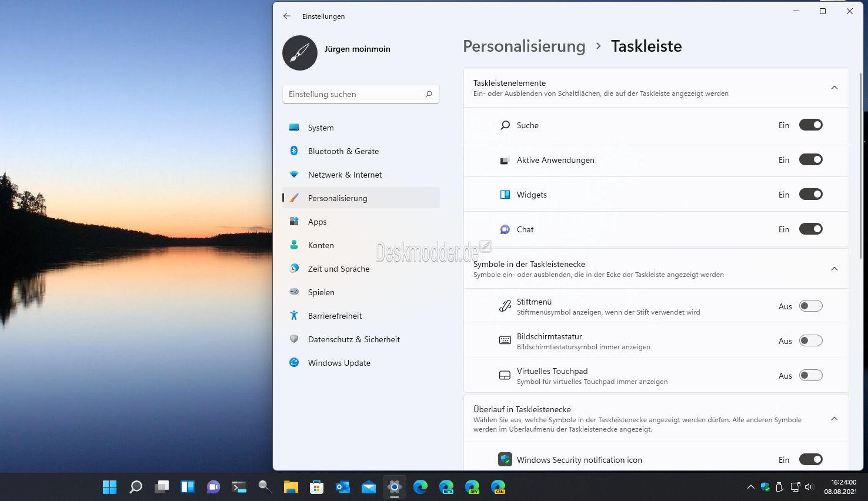The image size is (868, 501).
Task: Go back with the arrow next to Einstellungen
Action: (x=287, y=16)
